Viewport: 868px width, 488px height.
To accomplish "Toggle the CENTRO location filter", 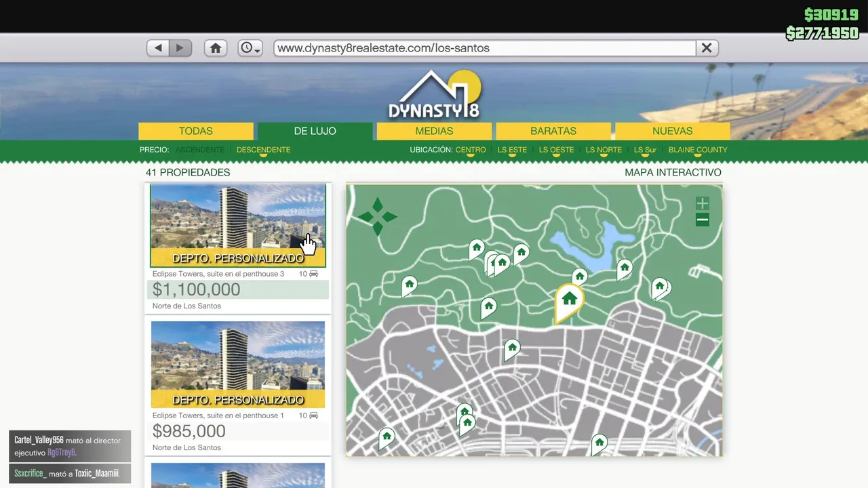I will pyautogui.click(x=471, y=150).
